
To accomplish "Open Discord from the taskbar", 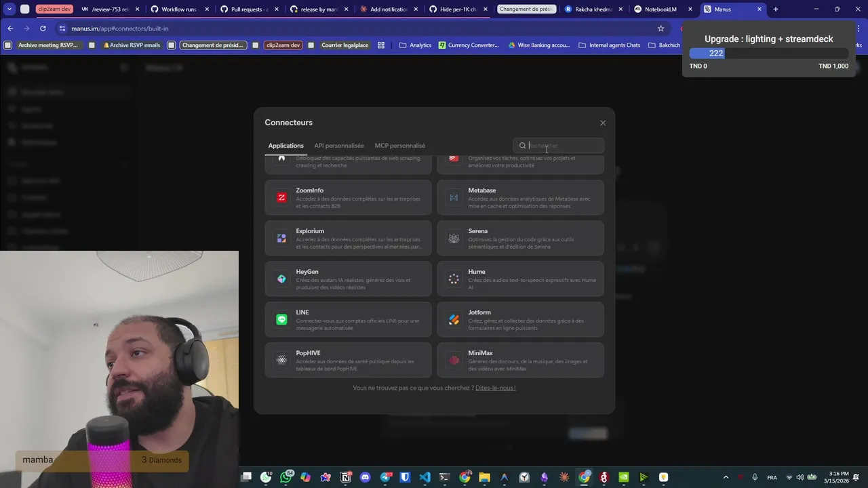I will 366,477.
